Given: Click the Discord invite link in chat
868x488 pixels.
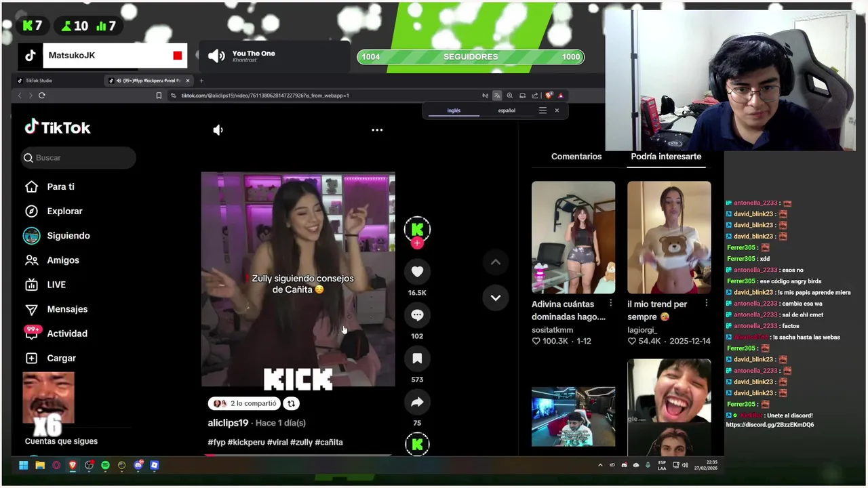Looking at the screenshot, I should pos(770,425).
